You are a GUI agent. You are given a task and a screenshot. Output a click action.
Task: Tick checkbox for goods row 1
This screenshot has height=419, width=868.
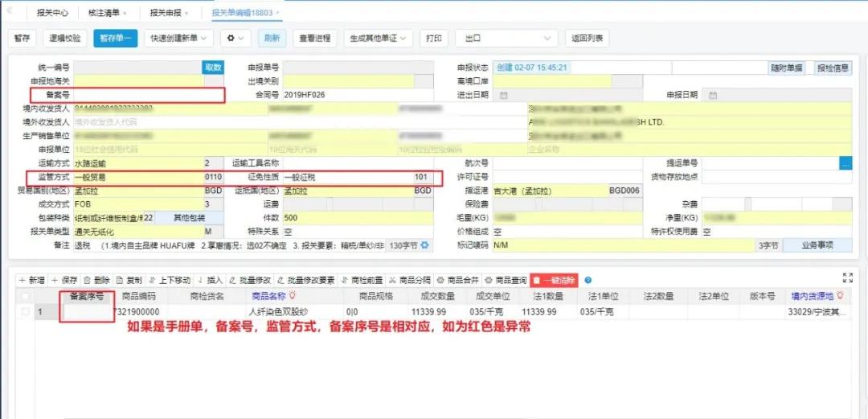25,312
